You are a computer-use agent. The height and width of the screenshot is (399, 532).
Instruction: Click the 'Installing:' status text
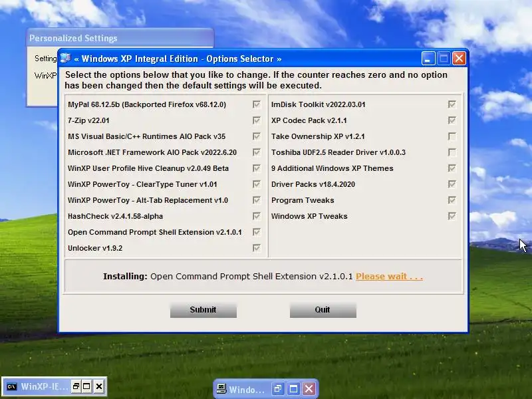pyautogui.click(x=125, y=277)
